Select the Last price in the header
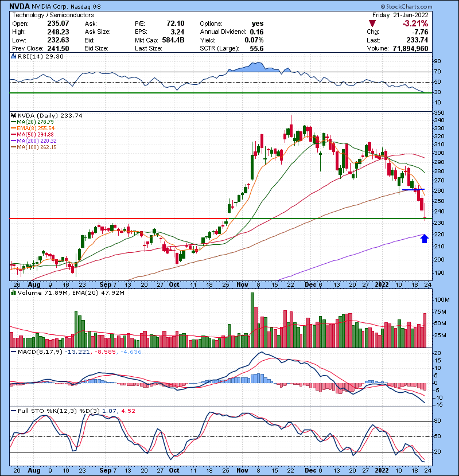Viewport: 459px width, 476px height. click(x=417, y=40)
